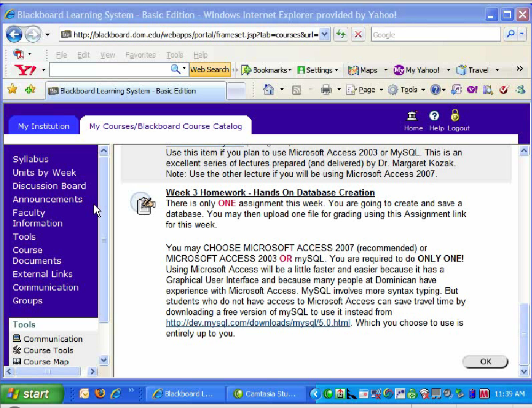Open Discussion Board in course menu

coord(49,186)
